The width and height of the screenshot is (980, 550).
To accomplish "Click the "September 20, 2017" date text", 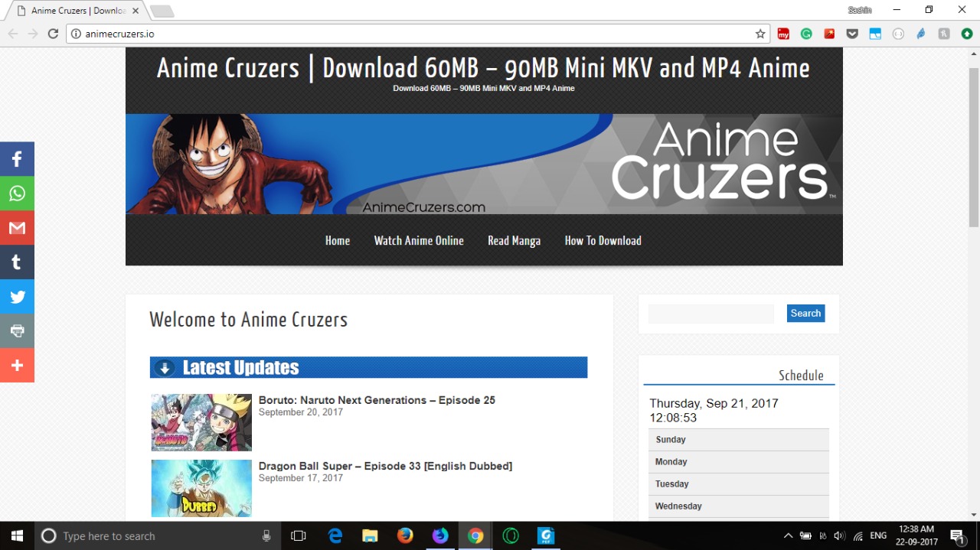I will 301,412.
